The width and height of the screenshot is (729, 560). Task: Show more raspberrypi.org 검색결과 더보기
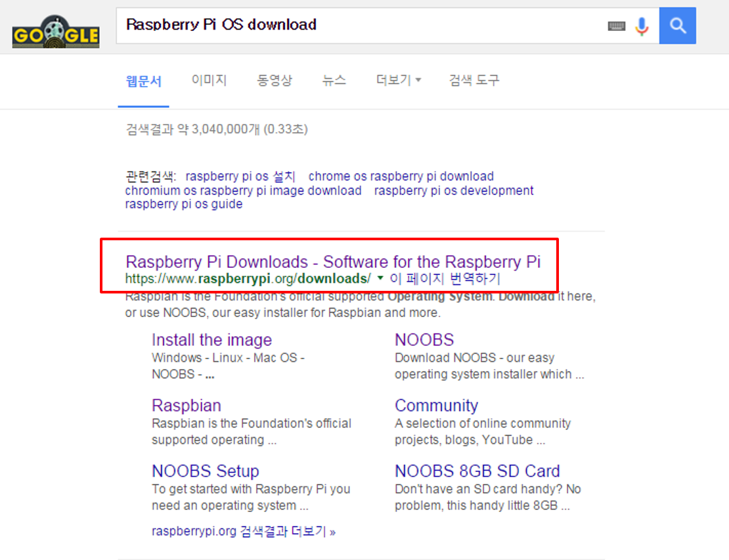pyautogui.click(x=244, y=531)
